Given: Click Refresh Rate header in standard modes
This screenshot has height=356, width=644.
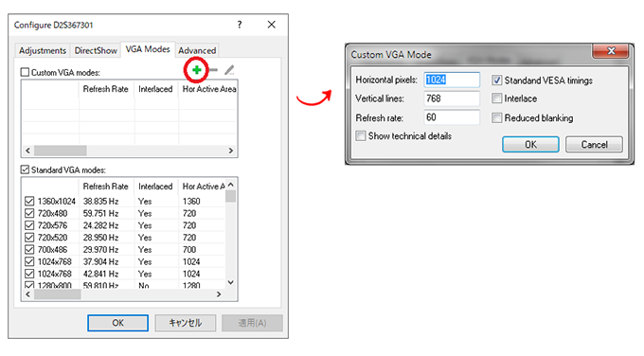Looking at the screenshot, I should (105, 187).
